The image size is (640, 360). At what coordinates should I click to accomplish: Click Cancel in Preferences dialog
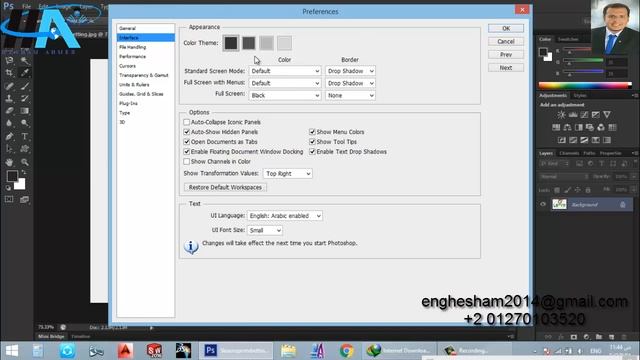(x=506, y=41)
